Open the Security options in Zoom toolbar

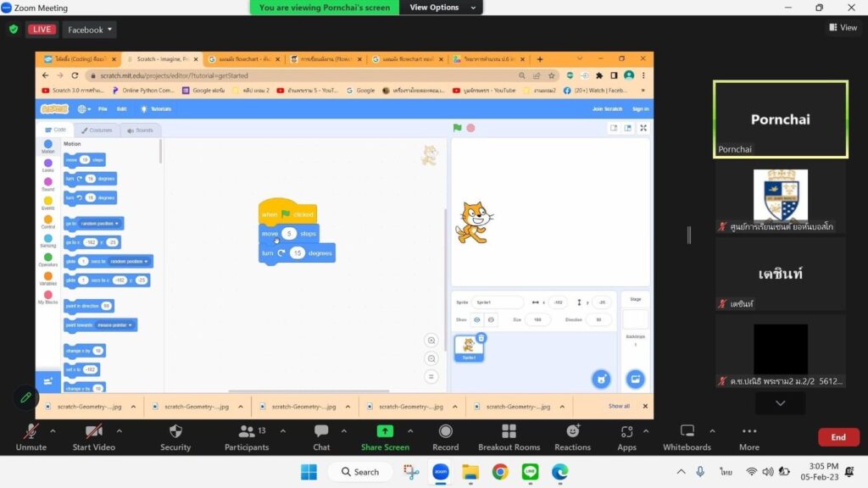175,437
